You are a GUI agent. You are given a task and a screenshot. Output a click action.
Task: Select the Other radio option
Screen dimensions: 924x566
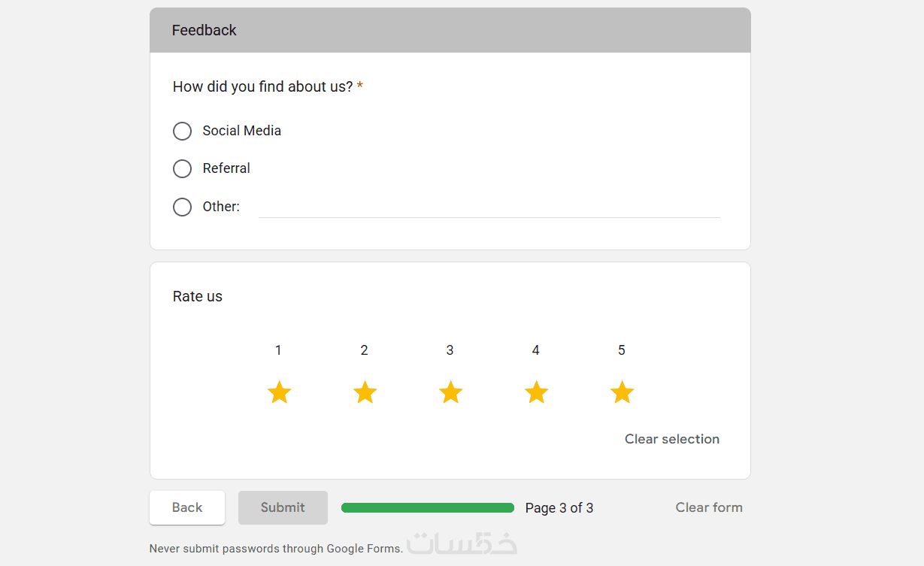pyautogui.click(x=183, y=207)
